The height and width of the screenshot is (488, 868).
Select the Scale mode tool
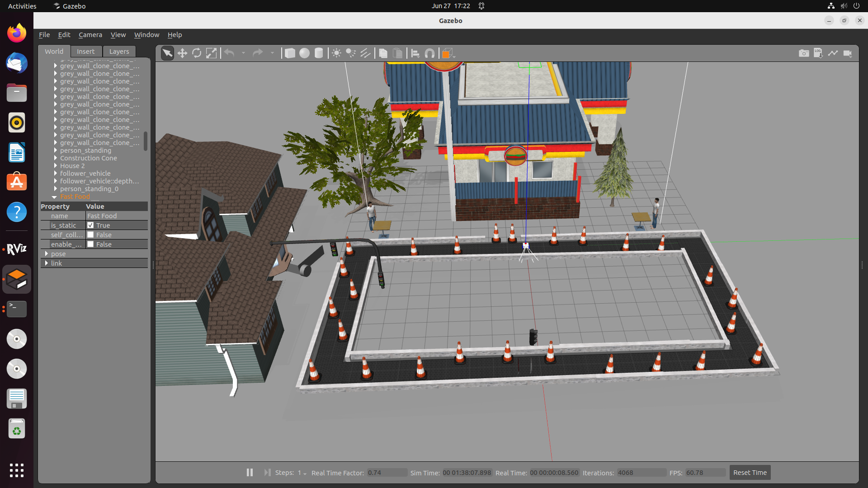[x=211, y=53]
